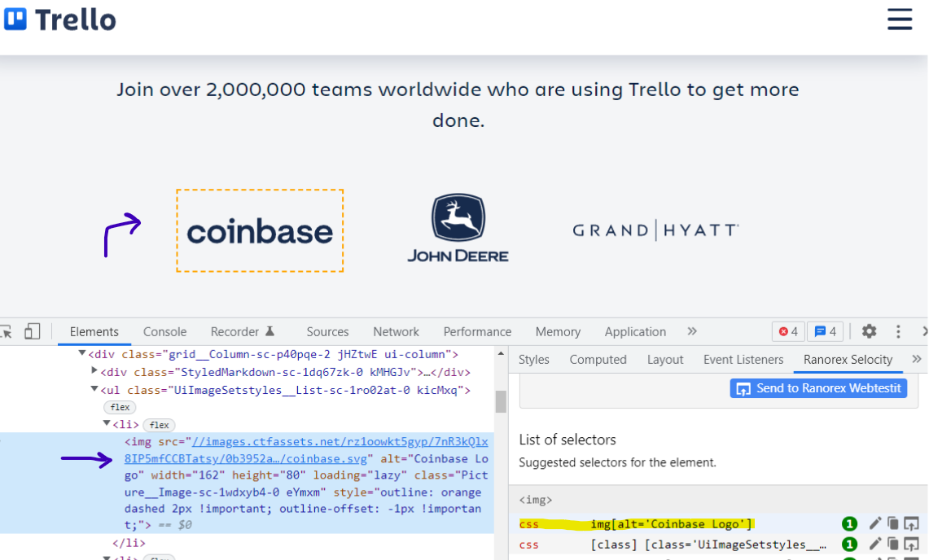Open the hamburger navigation menu
The width and height of the screenshot is (929, 560).
coord(900,19)
